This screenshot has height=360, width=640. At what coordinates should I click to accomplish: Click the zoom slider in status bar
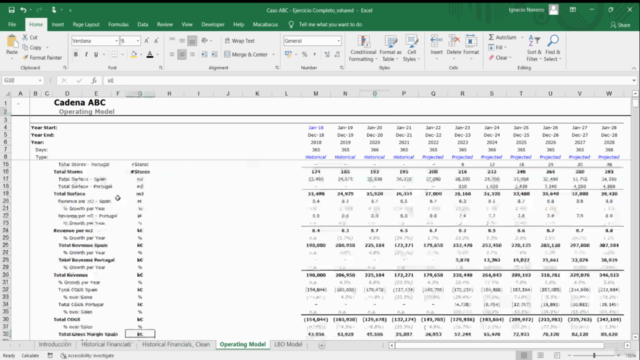pyautogui.click(x=594, y=356)
